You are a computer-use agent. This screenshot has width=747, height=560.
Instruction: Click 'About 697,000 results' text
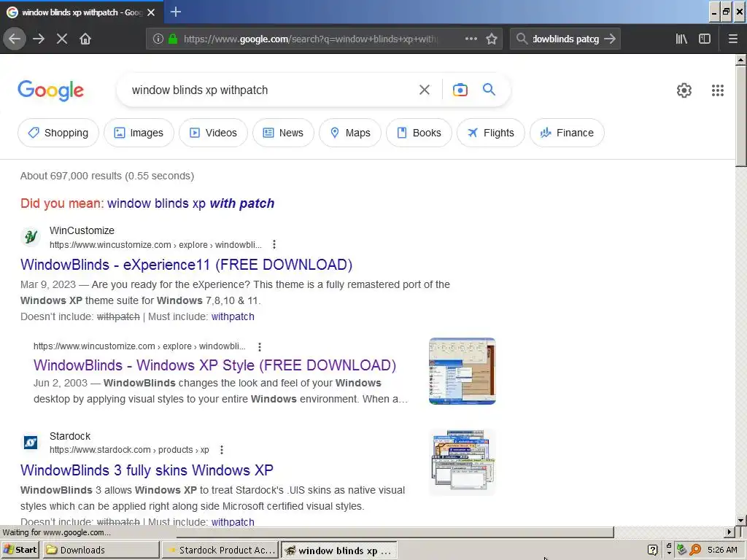click(107, 176)
